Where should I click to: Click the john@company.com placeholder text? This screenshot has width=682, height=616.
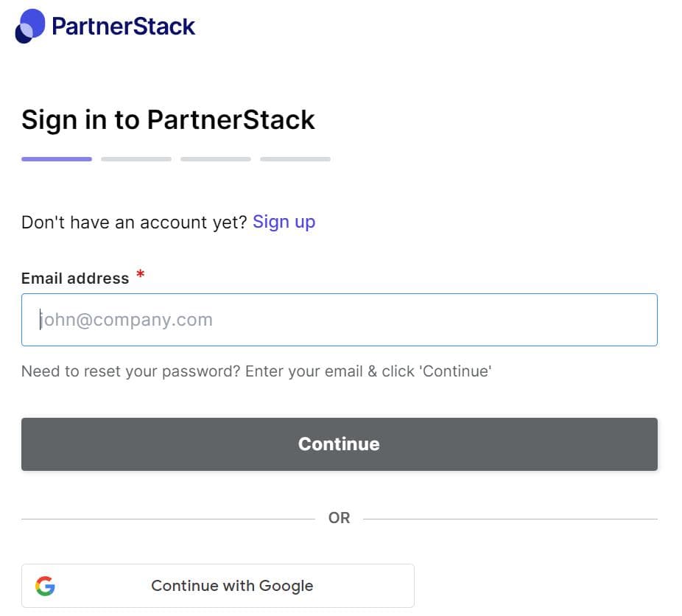126,320
